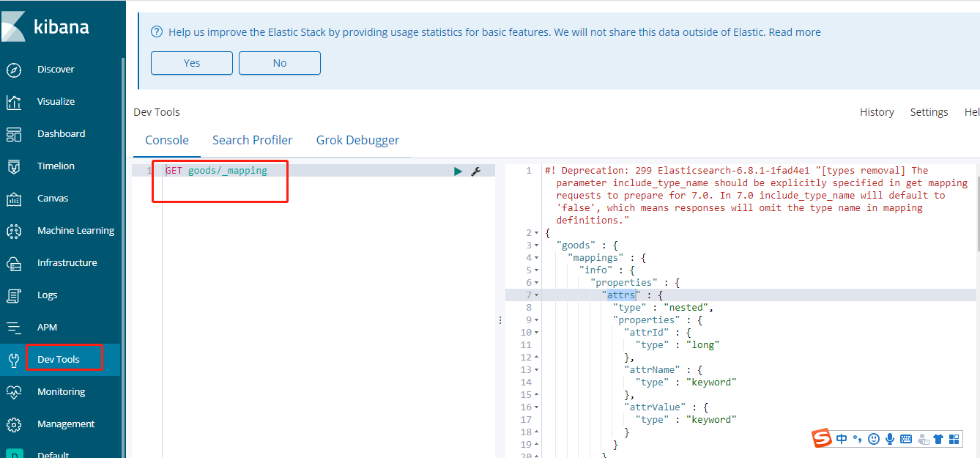This screenshot has height=458, width=980.
Task: Collapse nested "properties" at line 9
Action: 537,320
